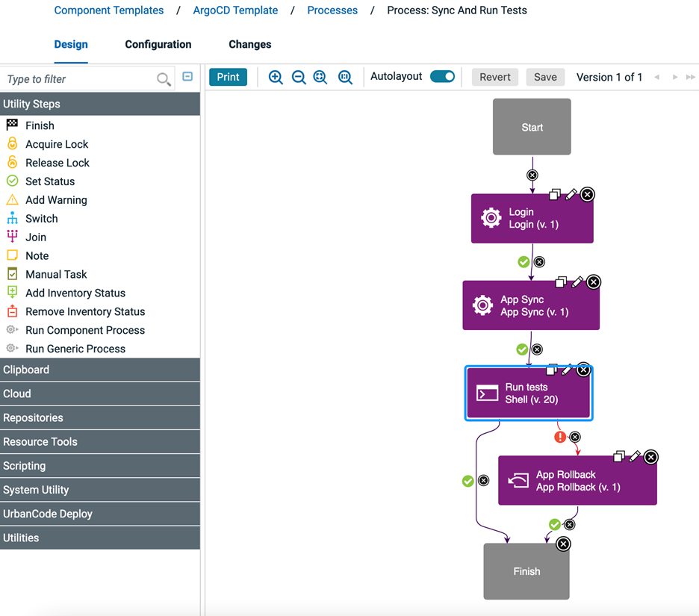The height and width of the screenshot is (616, 699).
Task: Edit the Login step with pencil icon
Action: [571, 194]
